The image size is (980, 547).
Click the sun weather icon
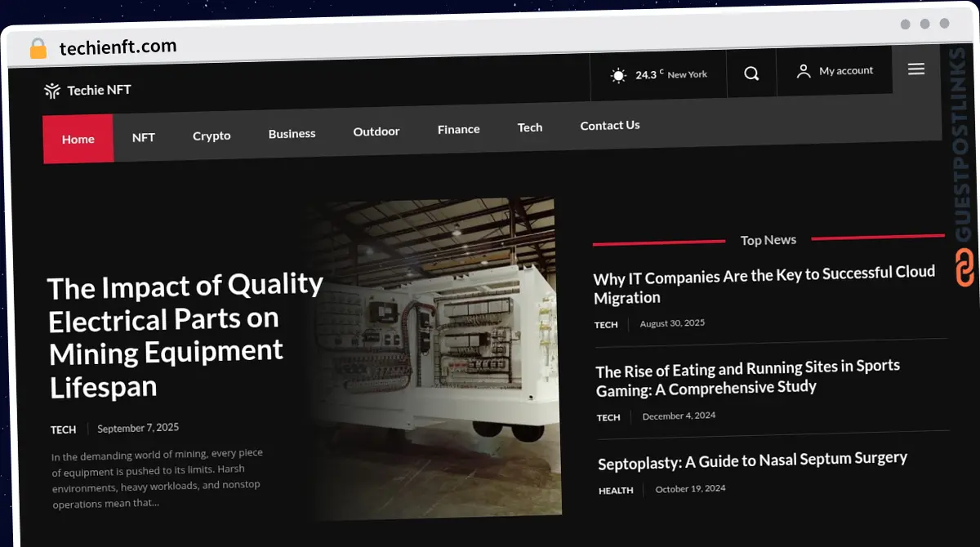click(618, 76)
